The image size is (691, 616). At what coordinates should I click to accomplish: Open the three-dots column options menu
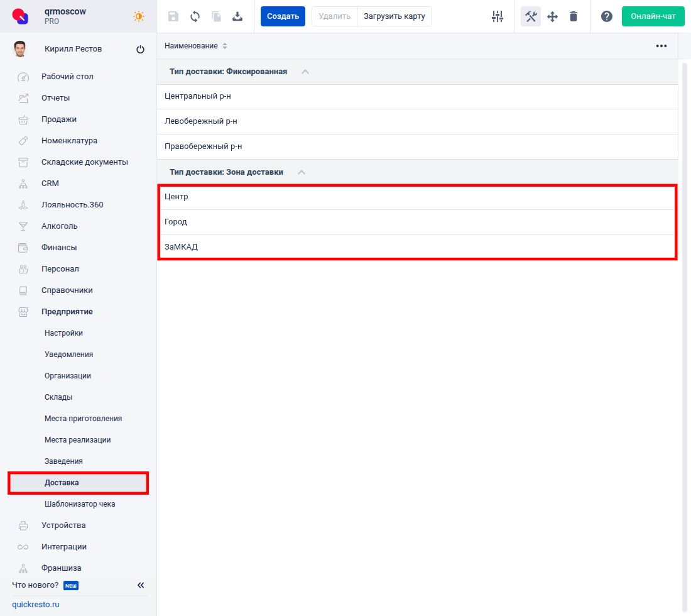(661, 46)
